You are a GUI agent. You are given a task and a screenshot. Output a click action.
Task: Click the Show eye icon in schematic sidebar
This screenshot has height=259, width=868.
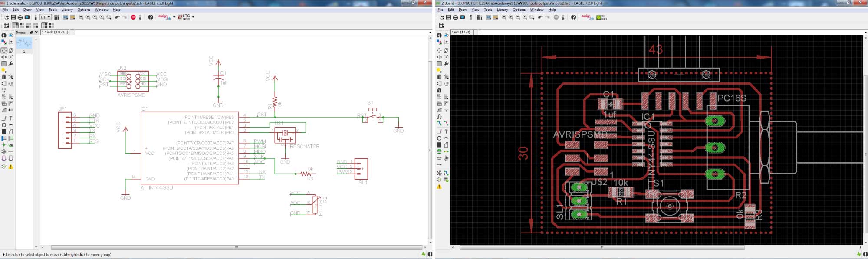(11, 36)
